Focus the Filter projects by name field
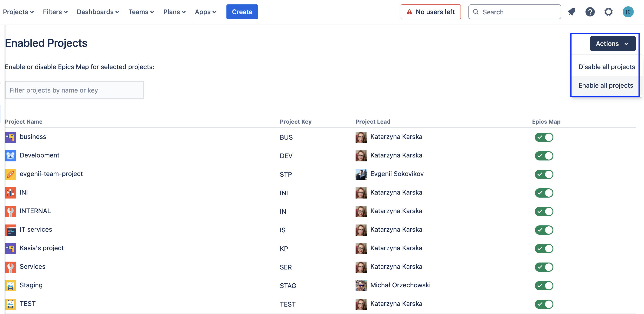The height and width of the screenshot is (314, 644). [x=75, y=90]
